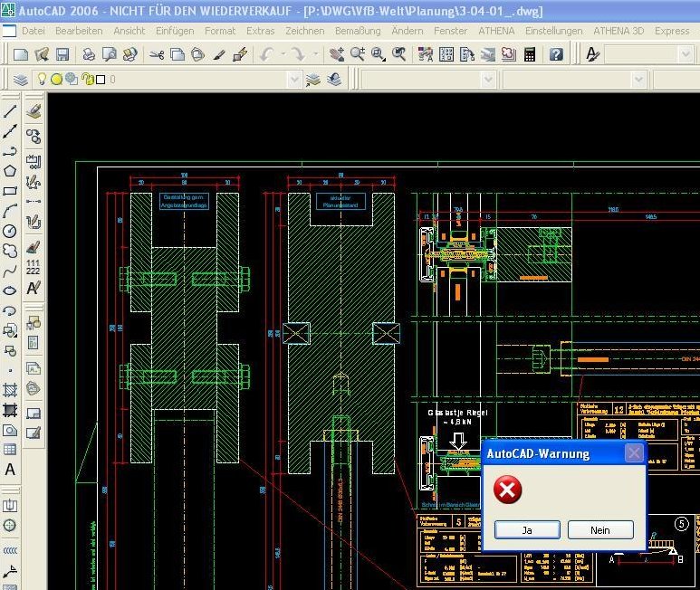Open the Express menu
This screenshot has width=700, height=590.
coord(672,31)
